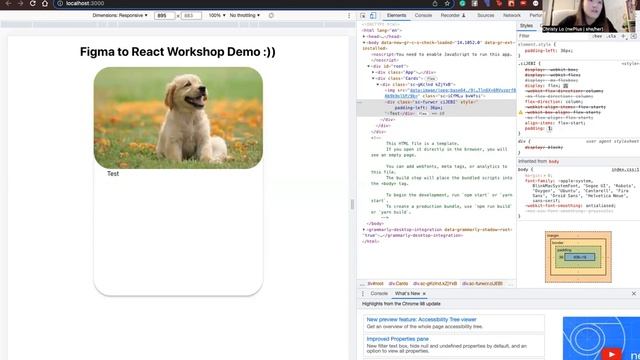Close the What's New tab with its x
This screenshot has width=640, height=360.
click(x=424, y=293)
